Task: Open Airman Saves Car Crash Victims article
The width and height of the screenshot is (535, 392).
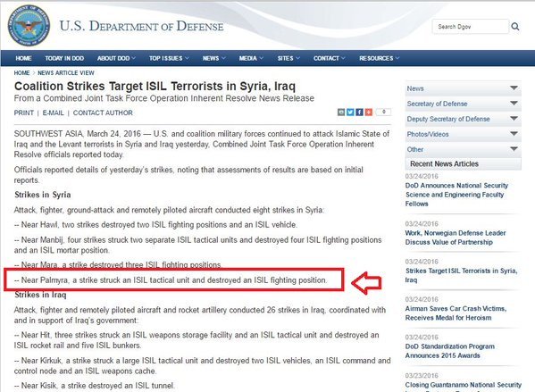Action: click(456, 313)
